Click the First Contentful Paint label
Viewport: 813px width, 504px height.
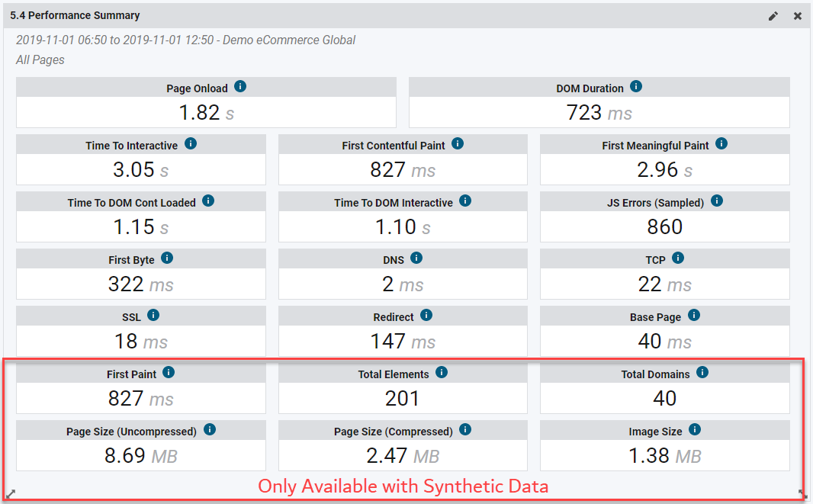point(394,146)
